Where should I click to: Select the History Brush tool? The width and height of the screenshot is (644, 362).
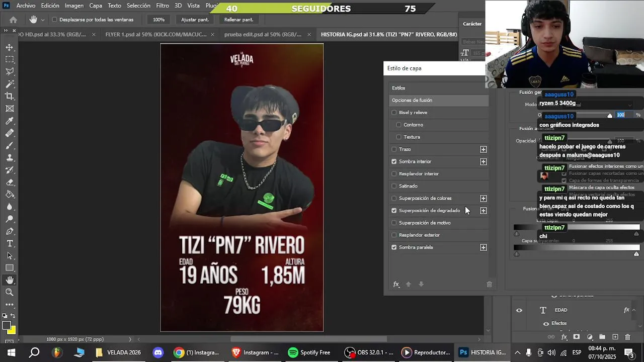pos(10,170)
